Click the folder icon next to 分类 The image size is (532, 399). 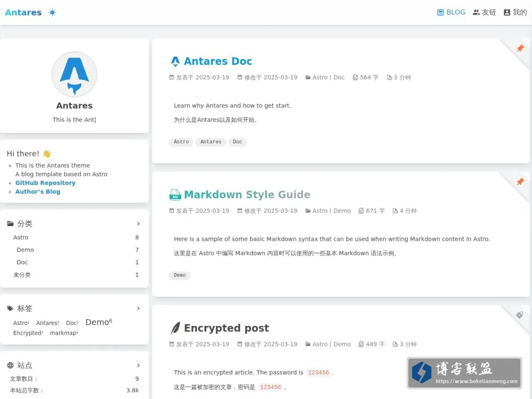tap(11, 223)
